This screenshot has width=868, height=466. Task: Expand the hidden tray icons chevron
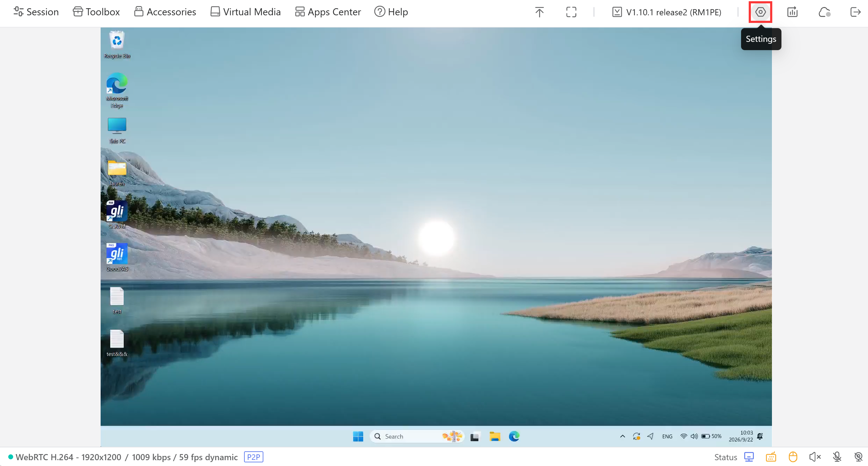click(622, 436)
